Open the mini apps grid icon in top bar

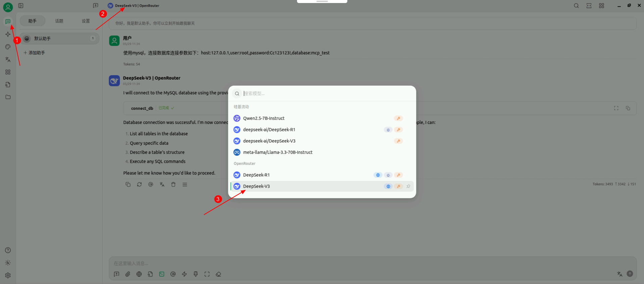click(601, 6)
